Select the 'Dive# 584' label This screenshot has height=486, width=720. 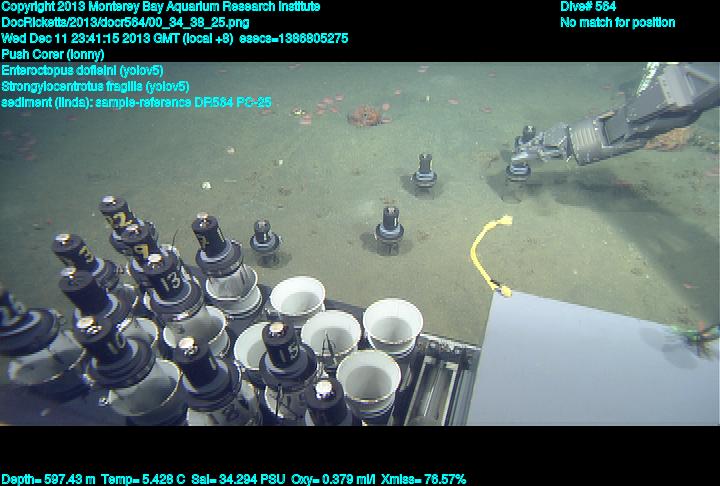[x=588, y=6]
